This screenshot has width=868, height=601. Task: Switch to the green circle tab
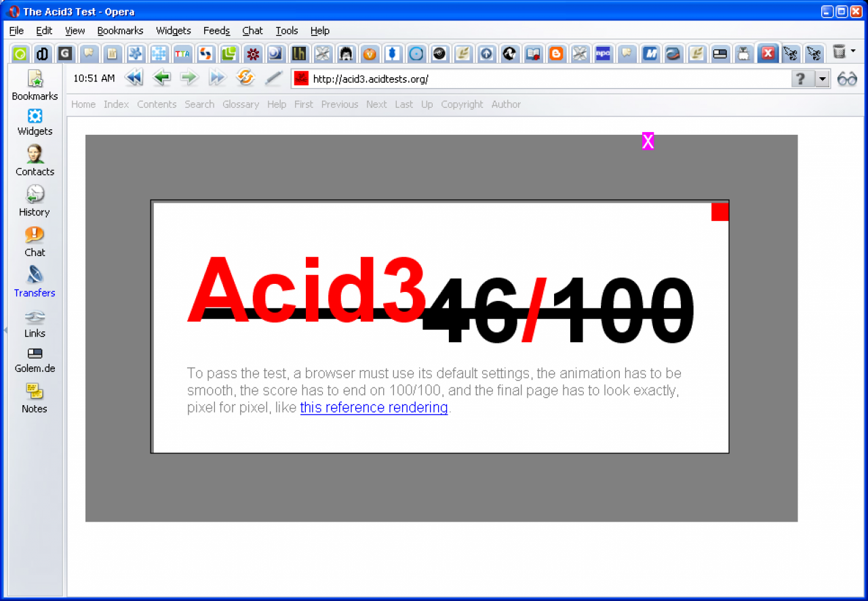coord(20,54)
